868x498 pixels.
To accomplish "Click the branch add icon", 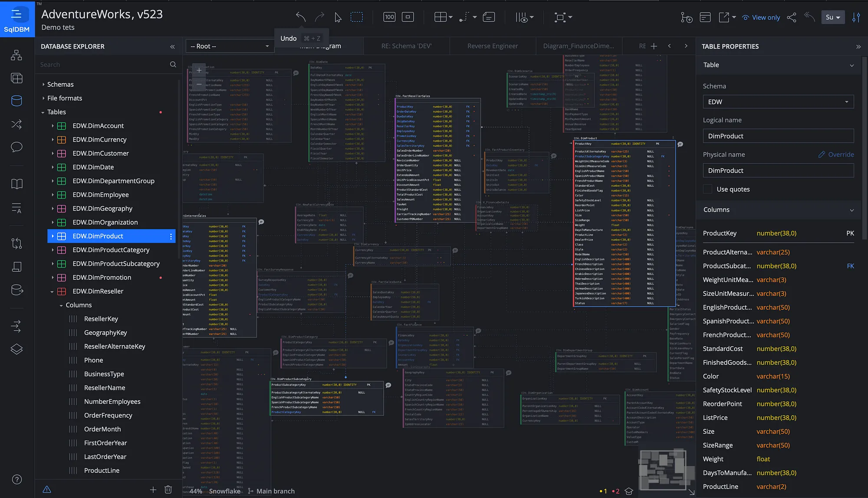I will [x=686, y=17].
